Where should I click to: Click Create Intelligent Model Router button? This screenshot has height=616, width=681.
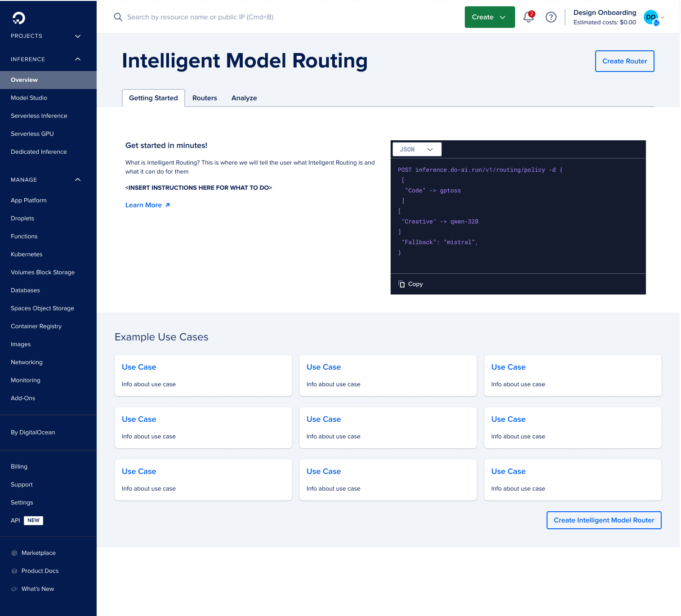(x=604, y=520)
